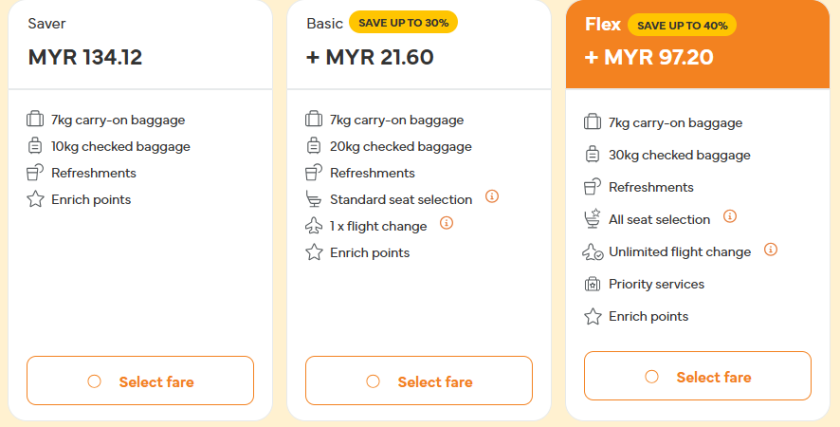The image size is (840, 427).
Task: Click Priority services icon in Flex fare
Action: click(592, 284)
